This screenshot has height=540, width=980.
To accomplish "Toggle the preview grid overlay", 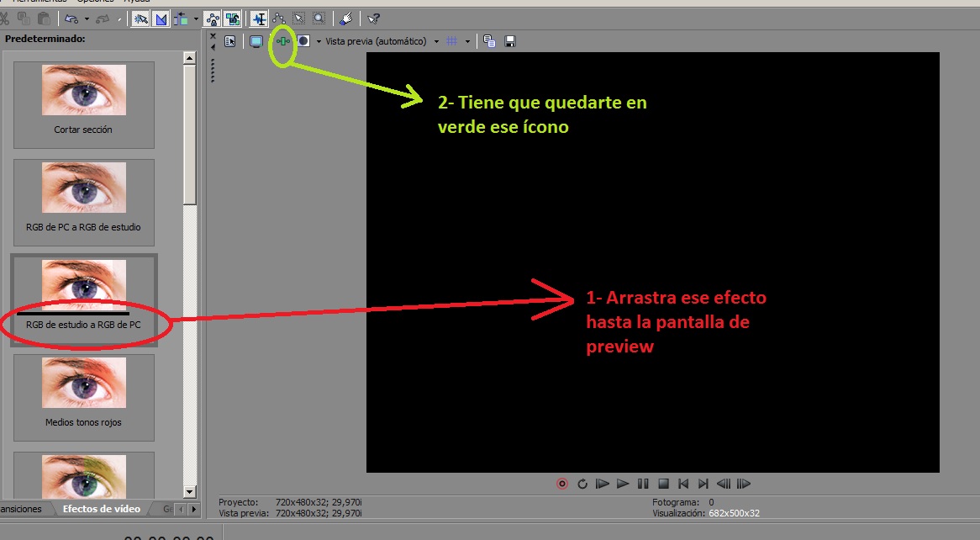I will click(452, 41).
